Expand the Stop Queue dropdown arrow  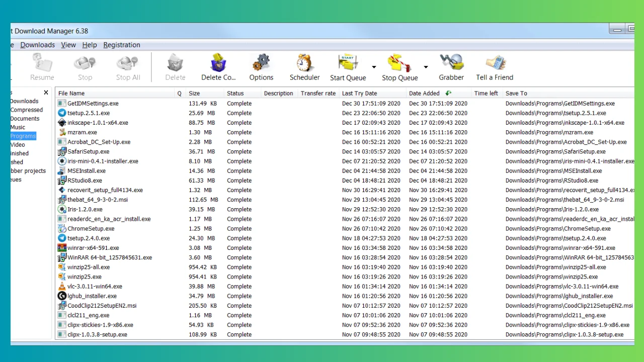point(426,67)
